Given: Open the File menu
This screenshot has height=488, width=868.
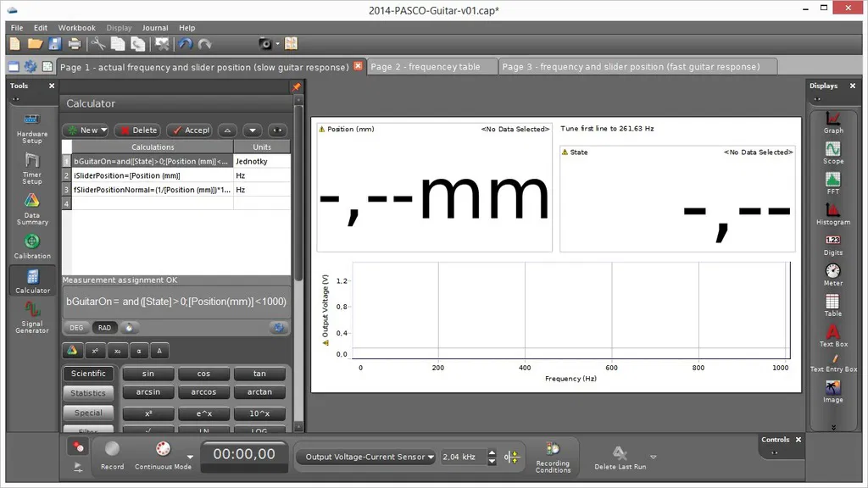Looking at the screenshot, I should [x=17, y=28].
